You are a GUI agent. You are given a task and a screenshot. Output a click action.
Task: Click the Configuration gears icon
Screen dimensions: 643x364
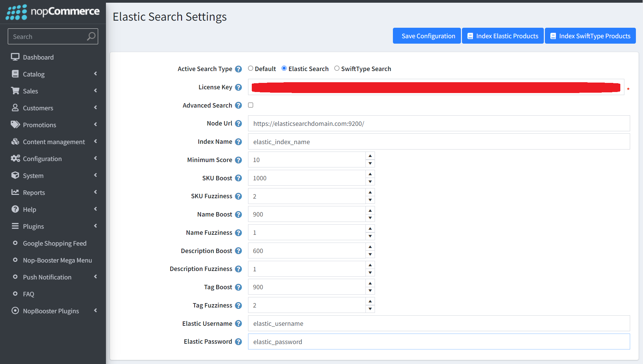click(x=15, y=158)
